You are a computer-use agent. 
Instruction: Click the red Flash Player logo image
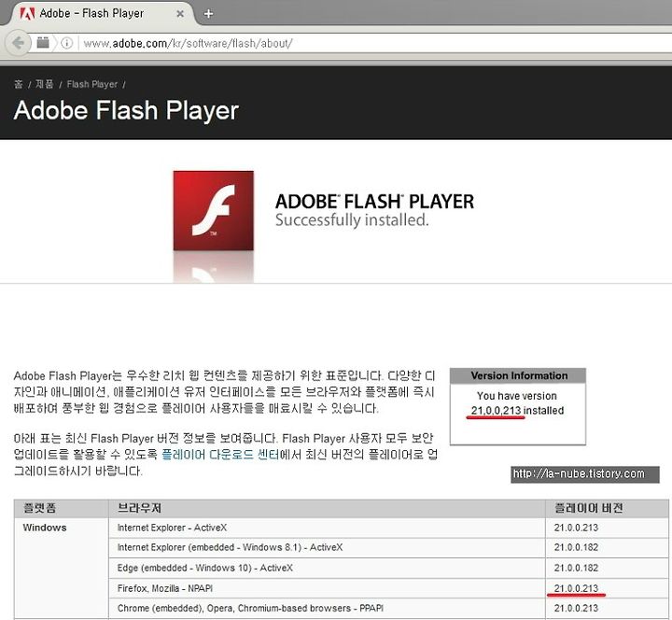(213, 210)
